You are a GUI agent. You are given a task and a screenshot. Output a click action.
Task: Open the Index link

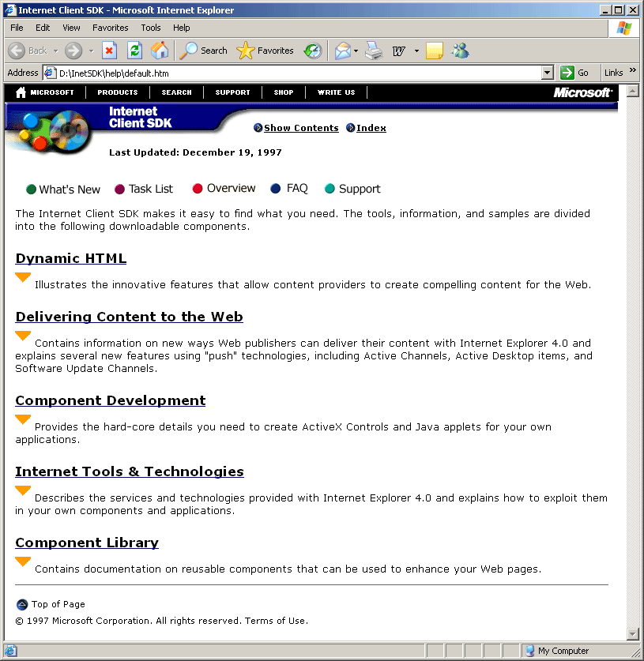[x=371, y=128]
